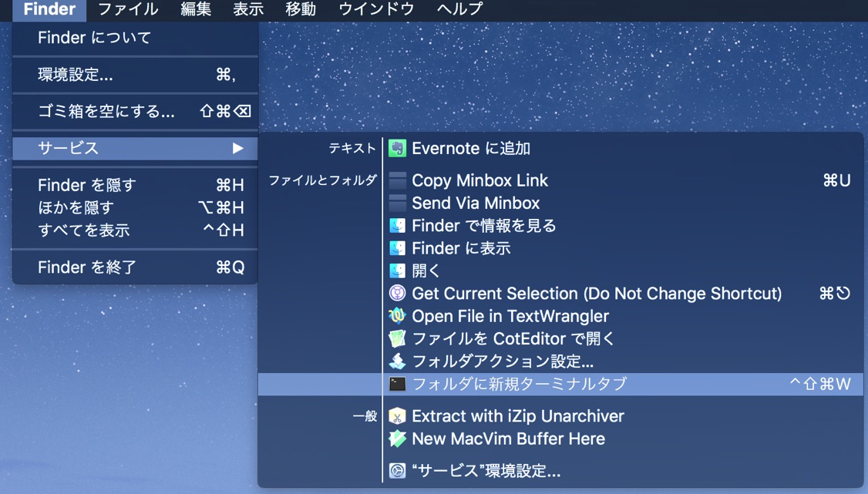Open the Finder menu in menu bar
The height and width of the screenshot is (494, 868).
[x=49, y=9]
